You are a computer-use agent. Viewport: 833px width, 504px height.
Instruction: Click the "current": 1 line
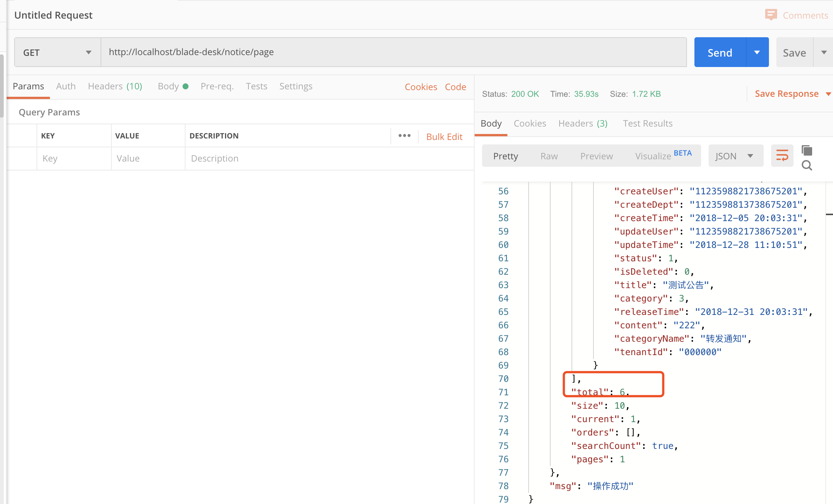tap(606, 419)
